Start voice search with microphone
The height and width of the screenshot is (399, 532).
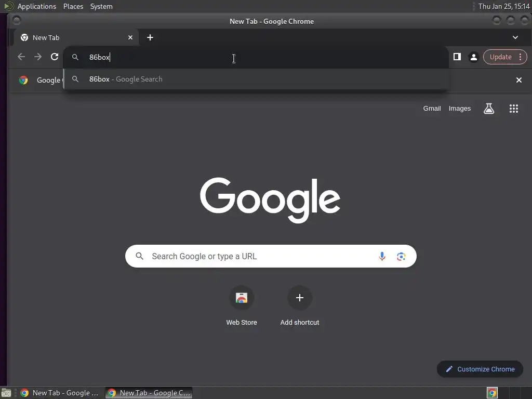(382, 256)
